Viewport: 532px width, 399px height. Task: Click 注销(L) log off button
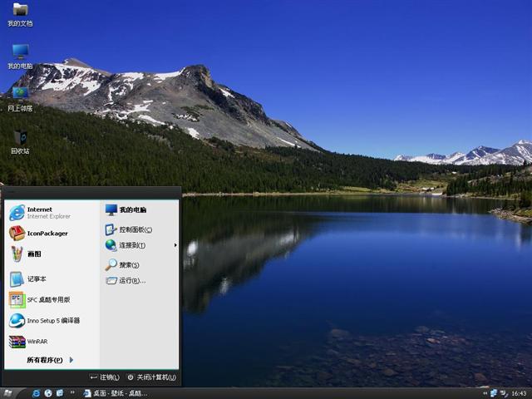[x=105, y=377]
